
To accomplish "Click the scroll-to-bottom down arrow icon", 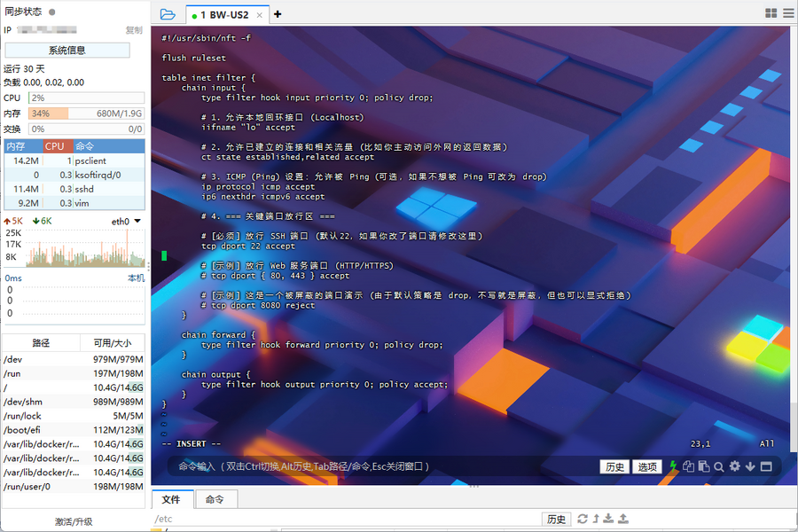I will click(x=750, y=466).
